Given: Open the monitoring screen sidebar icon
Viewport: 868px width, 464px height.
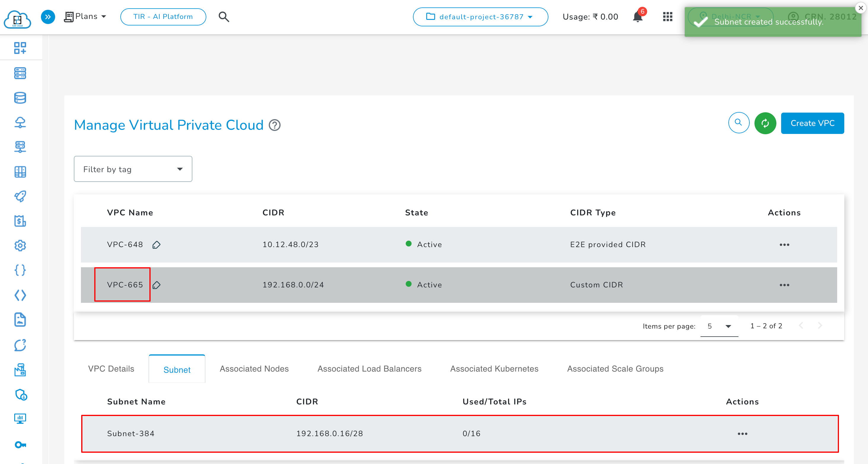Looking at the screenshot, I should (x=20, y=419).
